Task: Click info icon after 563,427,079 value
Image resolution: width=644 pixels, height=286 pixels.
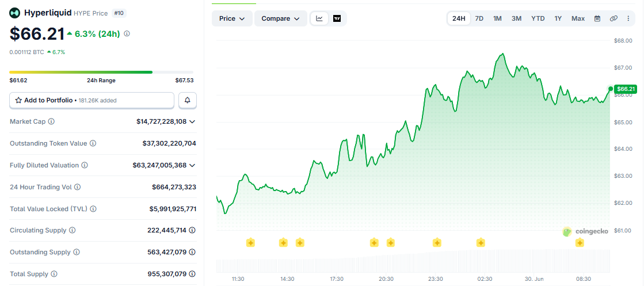Action: (x=192, y=252)
